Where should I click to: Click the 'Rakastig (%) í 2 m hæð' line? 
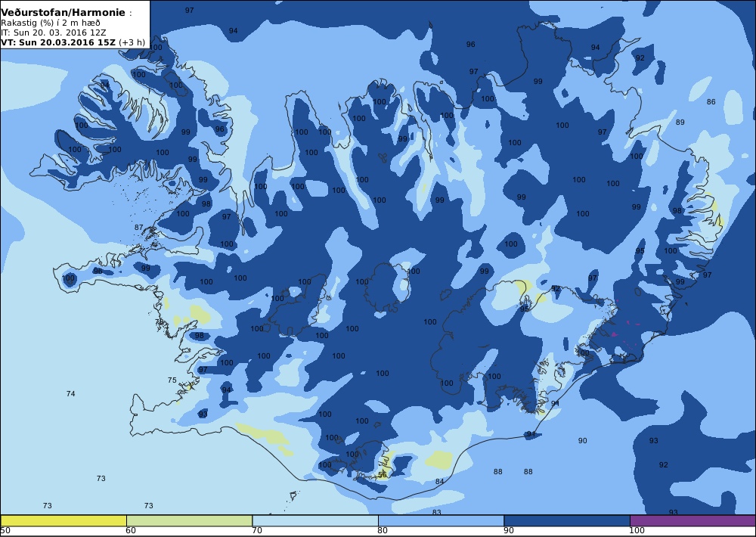pyautogui.click(x=50, y=23)
